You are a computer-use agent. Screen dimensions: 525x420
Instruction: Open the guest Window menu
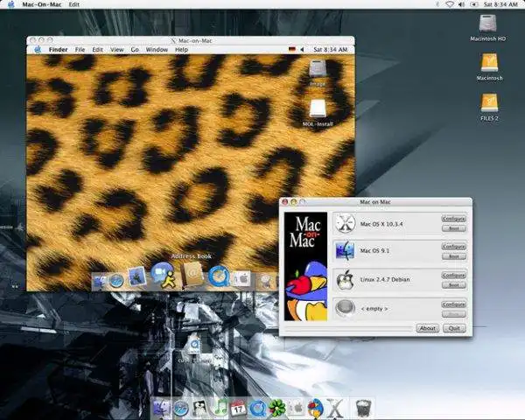pyautogui.click(x=157, y=50)
